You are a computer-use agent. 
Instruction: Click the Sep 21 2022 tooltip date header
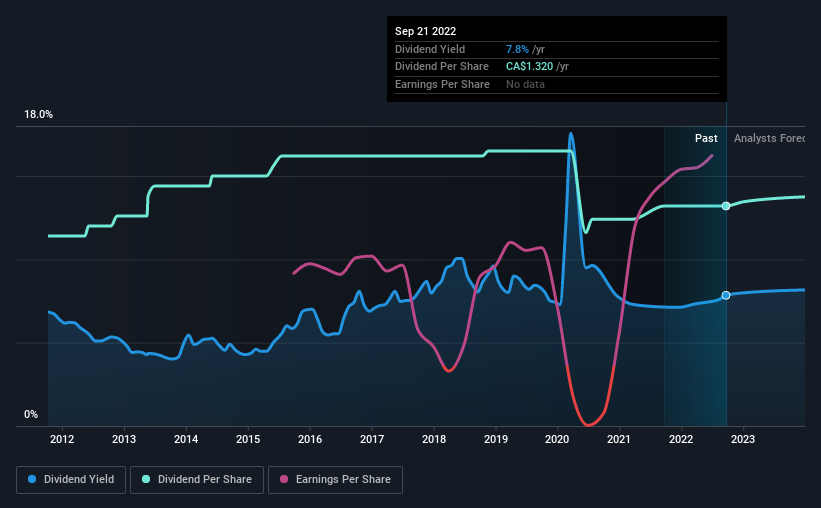coord(425,31)
